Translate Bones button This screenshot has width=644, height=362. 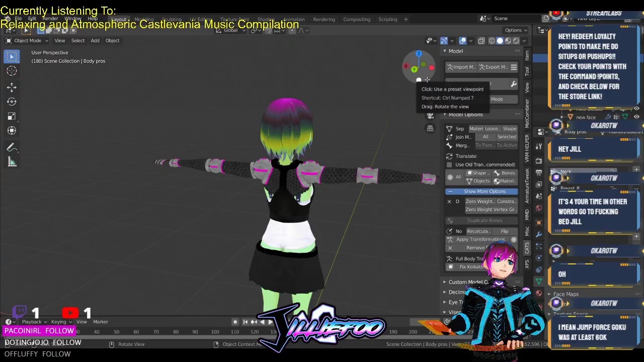(x=505, y=173)
